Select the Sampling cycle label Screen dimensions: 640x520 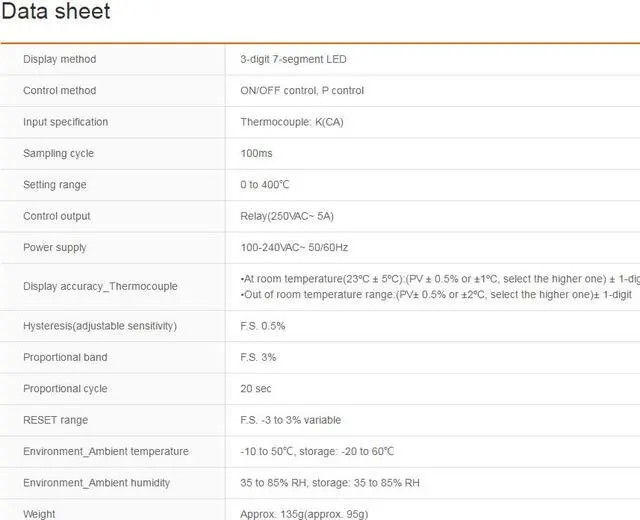[x=58, y=153]
